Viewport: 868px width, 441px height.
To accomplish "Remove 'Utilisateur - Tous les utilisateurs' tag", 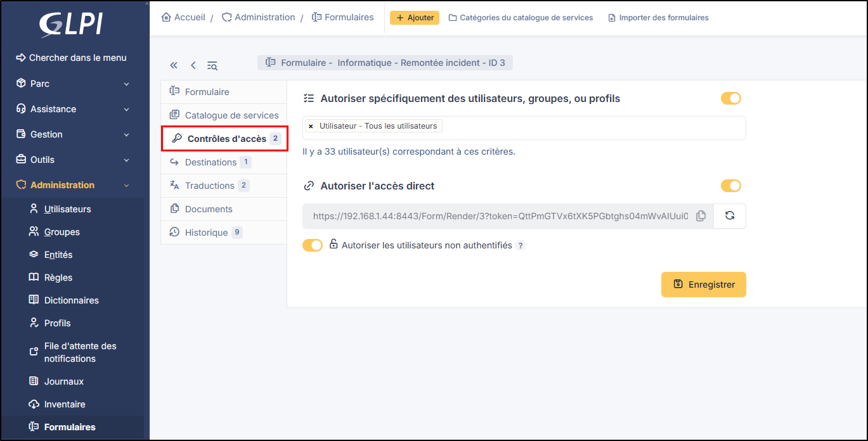I will pyautogui.click(x=311, y=126).
